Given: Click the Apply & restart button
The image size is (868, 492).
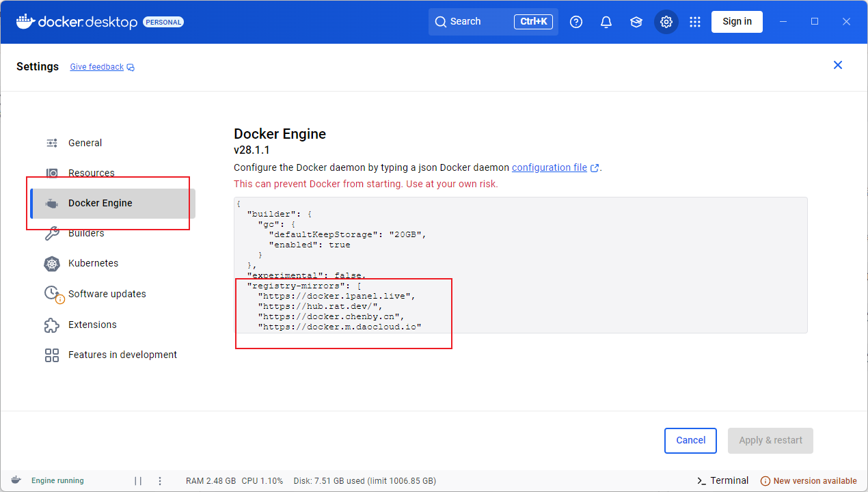Looking at the screenshot, I should [x=770, y=440].
